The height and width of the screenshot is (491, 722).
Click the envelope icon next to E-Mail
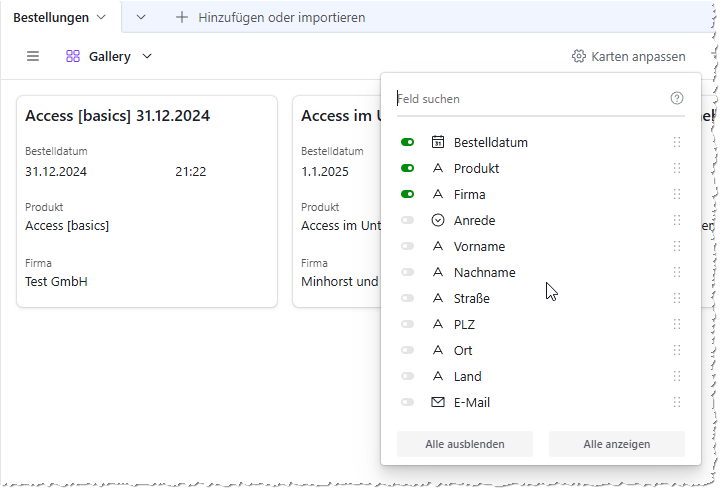[437, 402]
